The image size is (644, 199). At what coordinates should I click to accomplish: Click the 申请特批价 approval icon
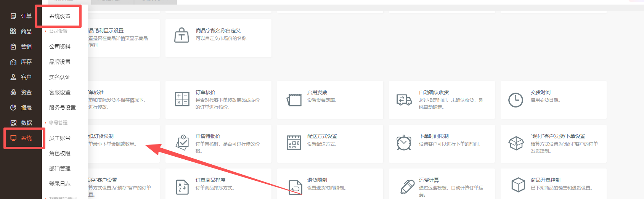pos(182,143)
